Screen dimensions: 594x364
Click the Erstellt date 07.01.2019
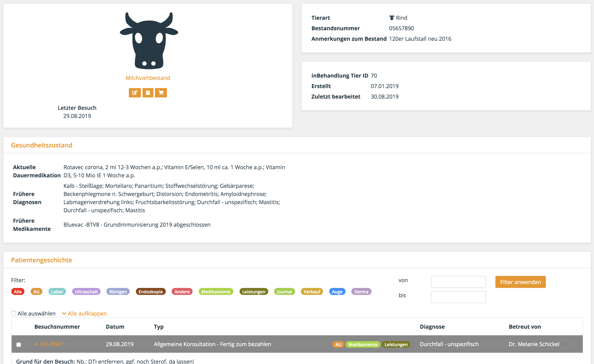click(385, 86)
